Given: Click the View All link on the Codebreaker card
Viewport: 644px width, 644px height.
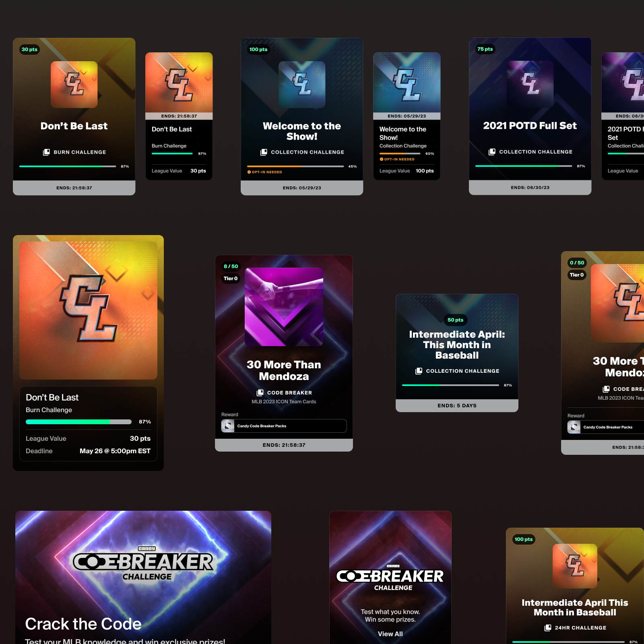Looking at the screenshot, I should click(x=390, y=634).
